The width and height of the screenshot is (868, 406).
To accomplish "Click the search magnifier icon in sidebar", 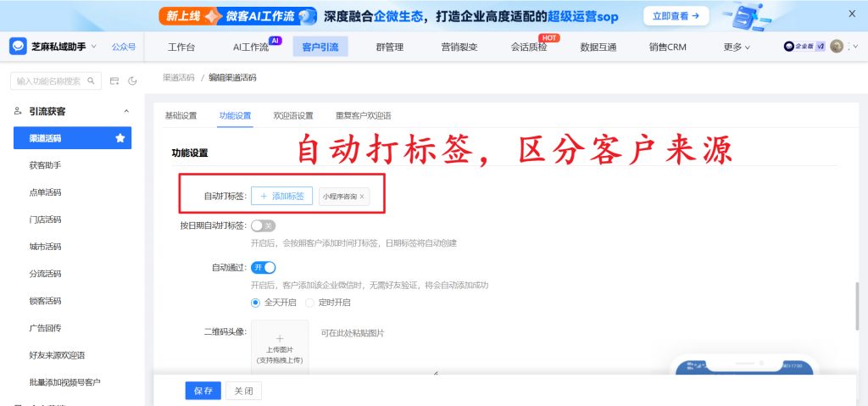I will click(x=92, y=81).
